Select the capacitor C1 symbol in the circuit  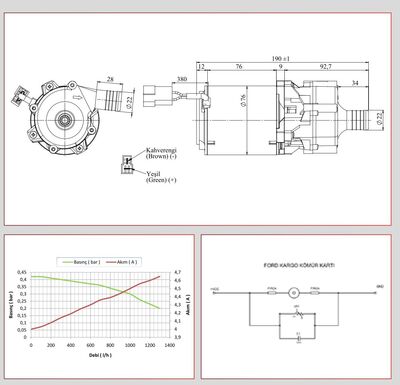point(299,338)
